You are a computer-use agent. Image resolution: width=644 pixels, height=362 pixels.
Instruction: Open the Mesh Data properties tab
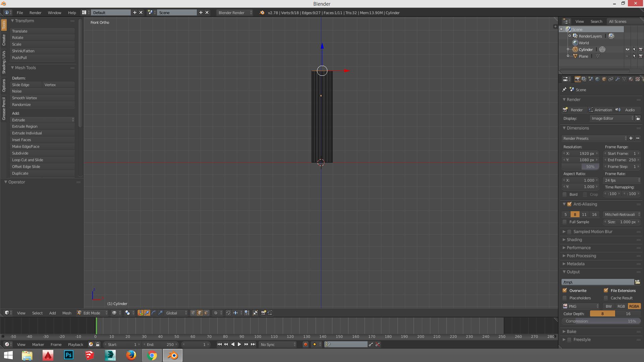pyautogui.click(x=624, y=79)
